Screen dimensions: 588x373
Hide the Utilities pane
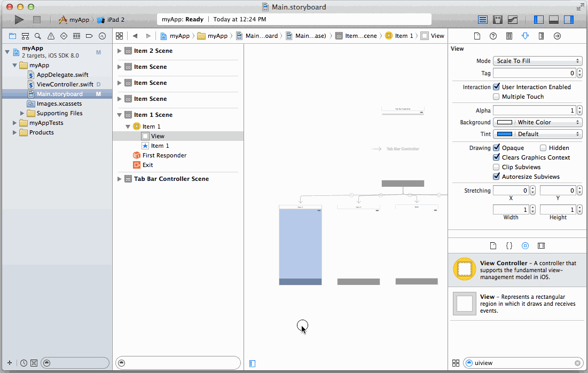pyautogui.click(x=568, y=20)
